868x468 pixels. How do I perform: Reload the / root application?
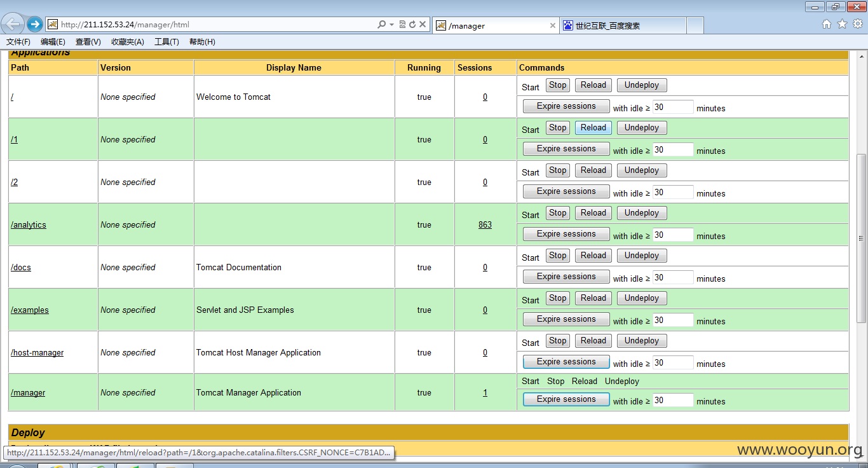pyautogui.click(x=593, y=85)
